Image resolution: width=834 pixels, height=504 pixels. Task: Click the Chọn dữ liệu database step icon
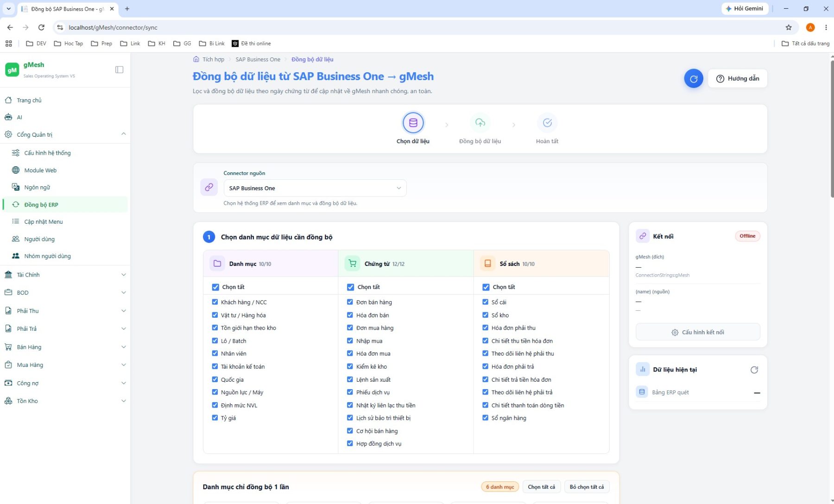click(413, 123)
